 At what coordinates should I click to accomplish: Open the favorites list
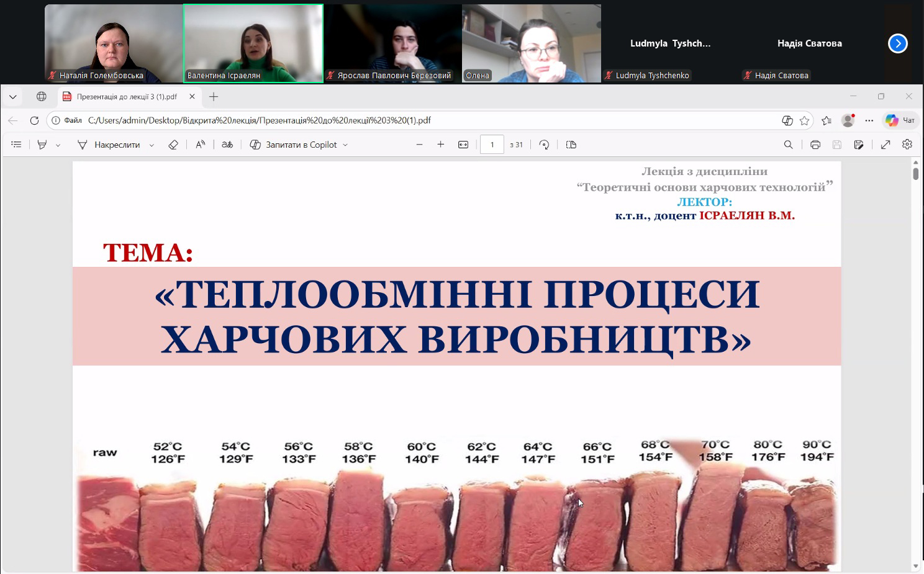click(x=827, y=120)
